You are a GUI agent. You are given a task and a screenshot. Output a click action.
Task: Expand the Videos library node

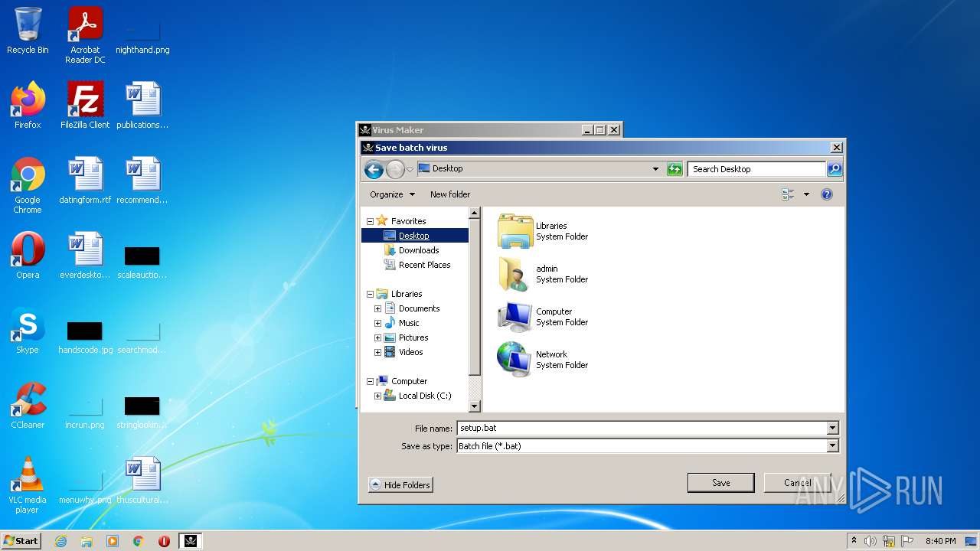coord(377,352)
